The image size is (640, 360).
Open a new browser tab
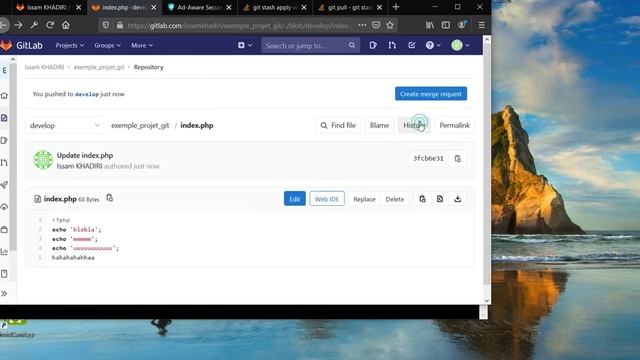pos(396,7)
